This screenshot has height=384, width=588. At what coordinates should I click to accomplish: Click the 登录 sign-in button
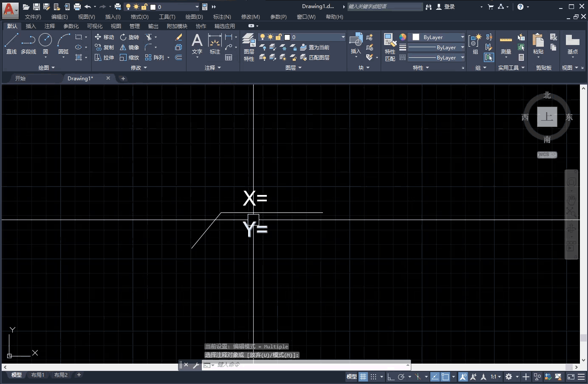click(x=448, y=6)
